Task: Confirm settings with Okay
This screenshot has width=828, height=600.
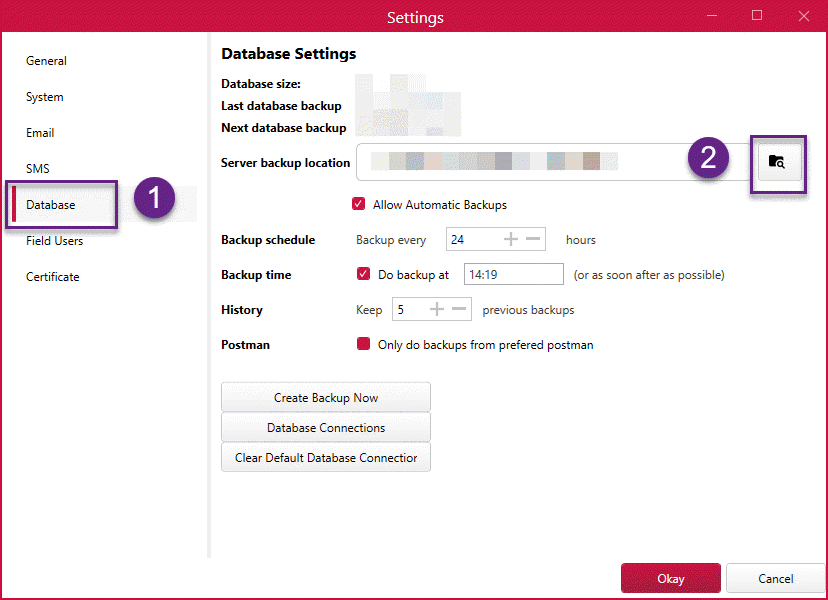Action: point(671,578)
